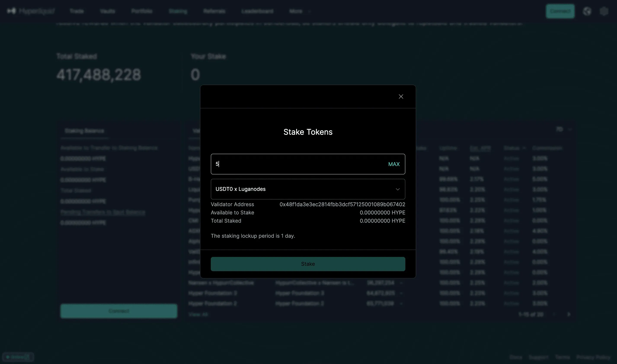Click the Online status indicator
The image size is (617, 364).
point(18,357)
